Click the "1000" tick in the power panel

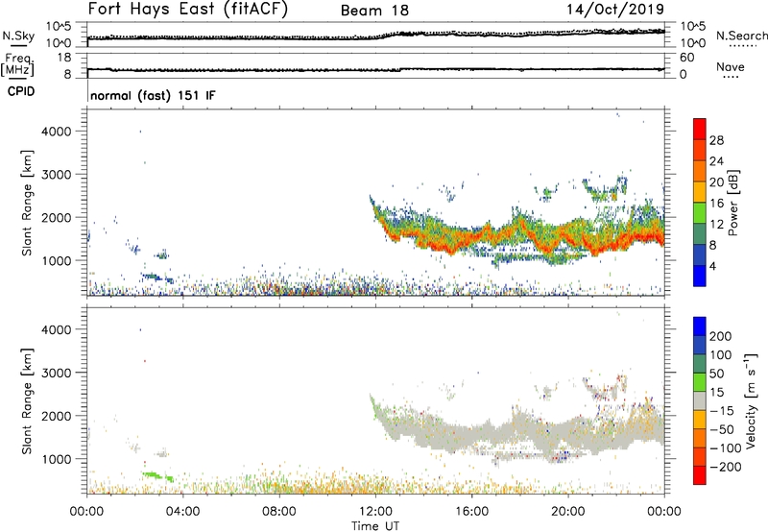[56, 260]
